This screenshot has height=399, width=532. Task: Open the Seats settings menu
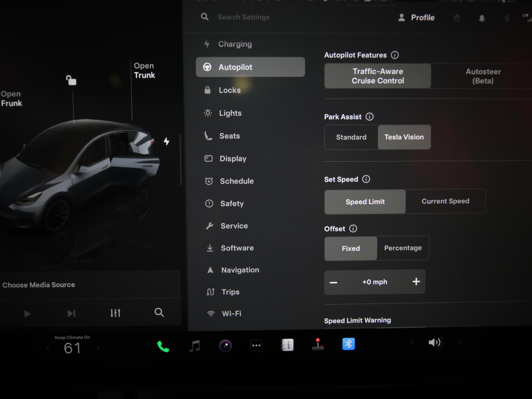(x=250, y=136)
